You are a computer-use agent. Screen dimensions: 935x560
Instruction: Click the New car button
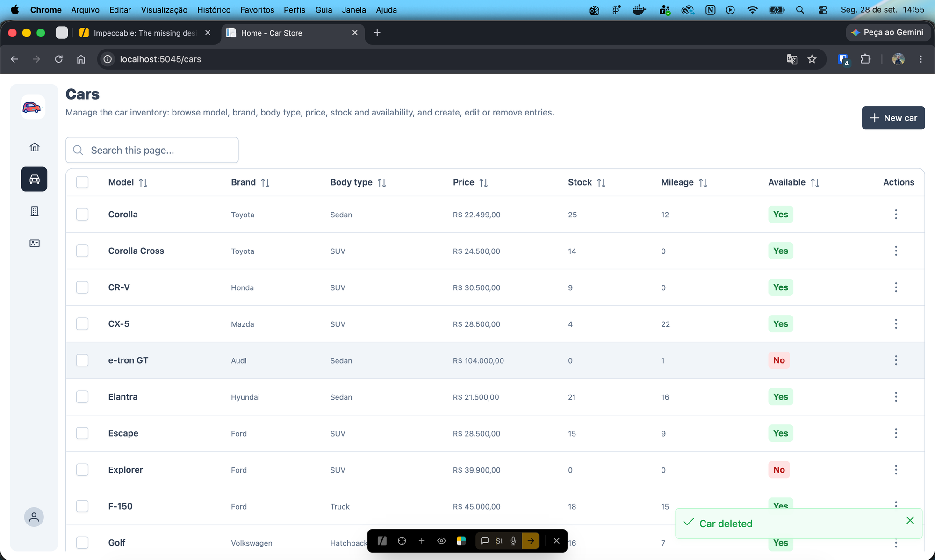click(893, 118)
